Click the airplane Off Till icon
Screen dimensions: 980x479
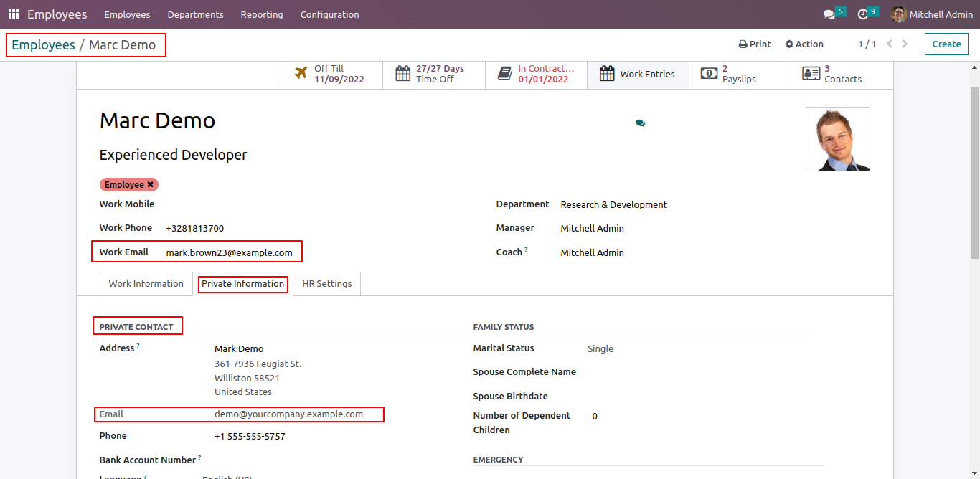[x=301, y=73]
